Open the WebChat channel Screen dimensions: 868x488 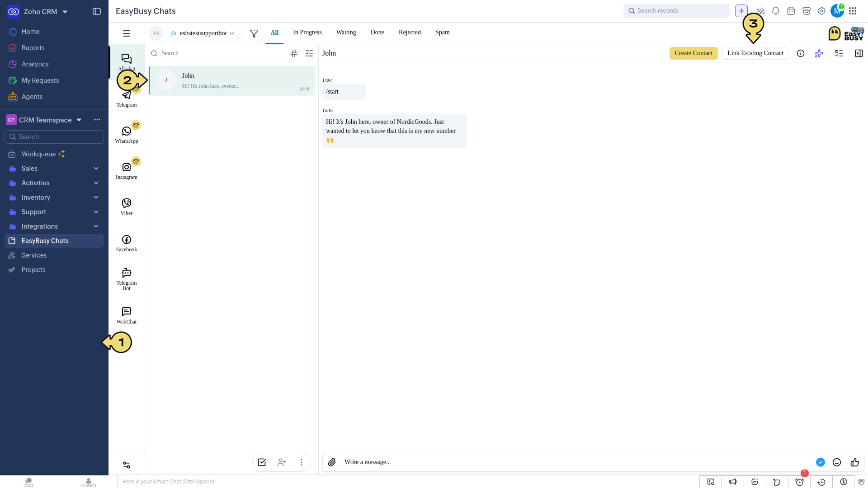point(126,315)
